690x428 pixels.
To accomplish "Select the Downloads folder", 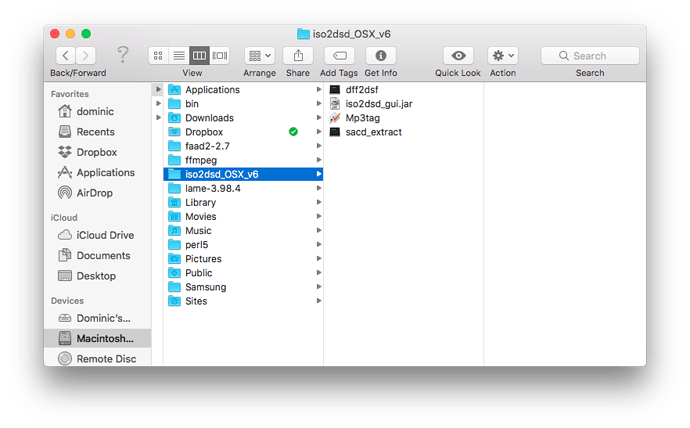I will [x=243, y=118].
